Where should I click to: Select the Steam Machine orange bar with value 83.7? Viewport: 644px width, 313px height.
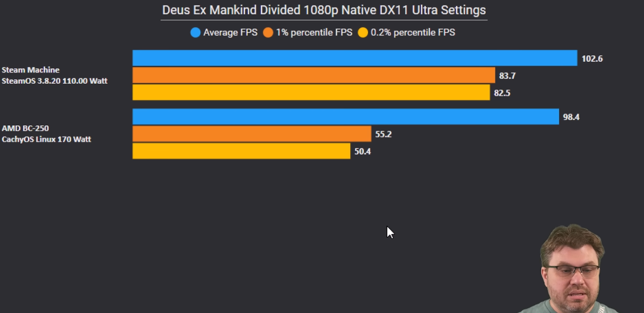pos(314,75)
